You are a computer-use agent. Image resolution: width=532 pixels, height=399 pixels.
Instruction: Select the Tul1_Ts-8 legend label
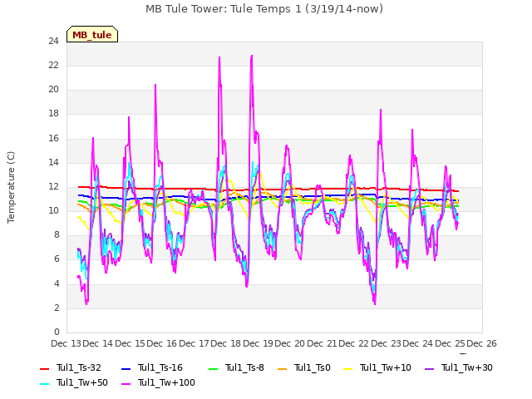244,367
